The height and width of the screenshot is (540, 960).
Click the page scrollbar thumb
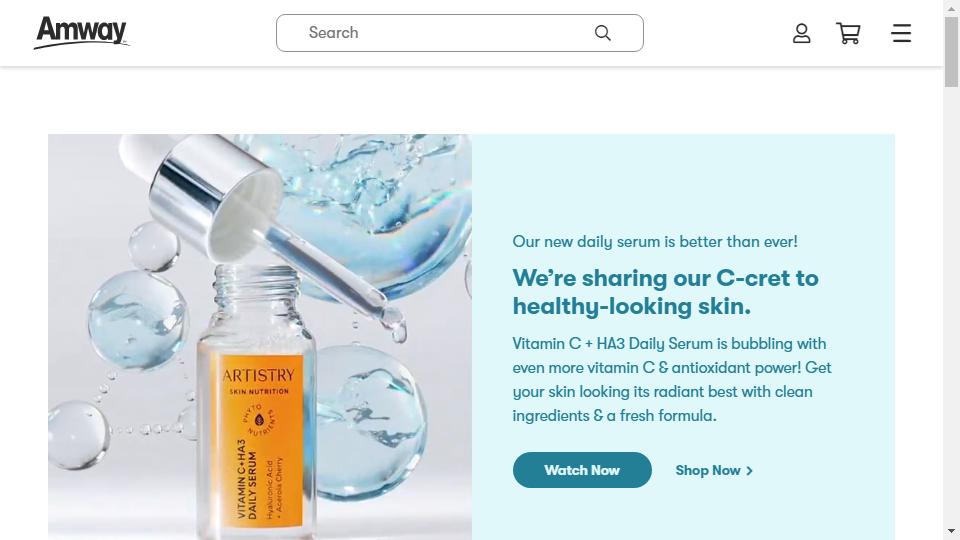point(951,52)
